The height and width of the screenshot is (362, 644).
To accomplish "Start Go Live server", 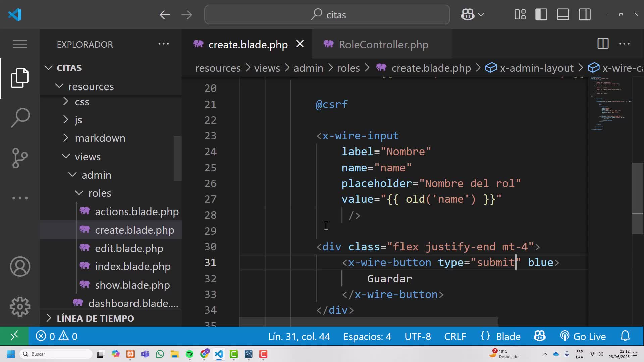I will pos(583,336).
